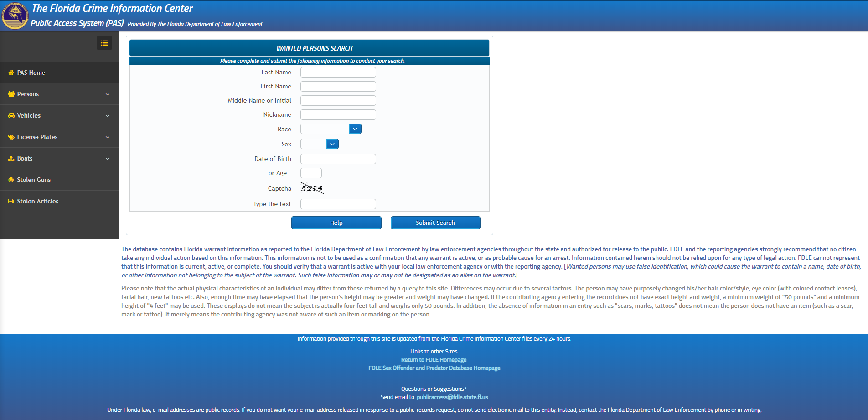
Task: Expand the Boats menu chevron
Action: click(x=108, y=159)
